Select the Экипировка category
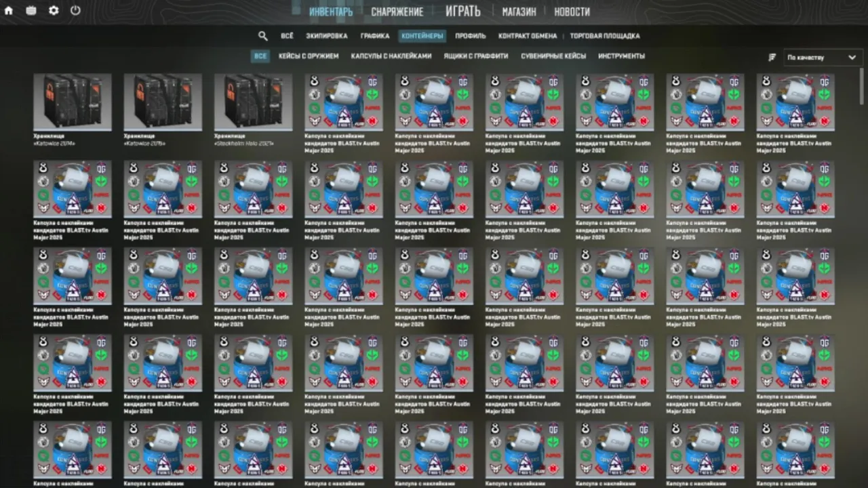Viewport: 868px width, 488px height. (326, 36)
